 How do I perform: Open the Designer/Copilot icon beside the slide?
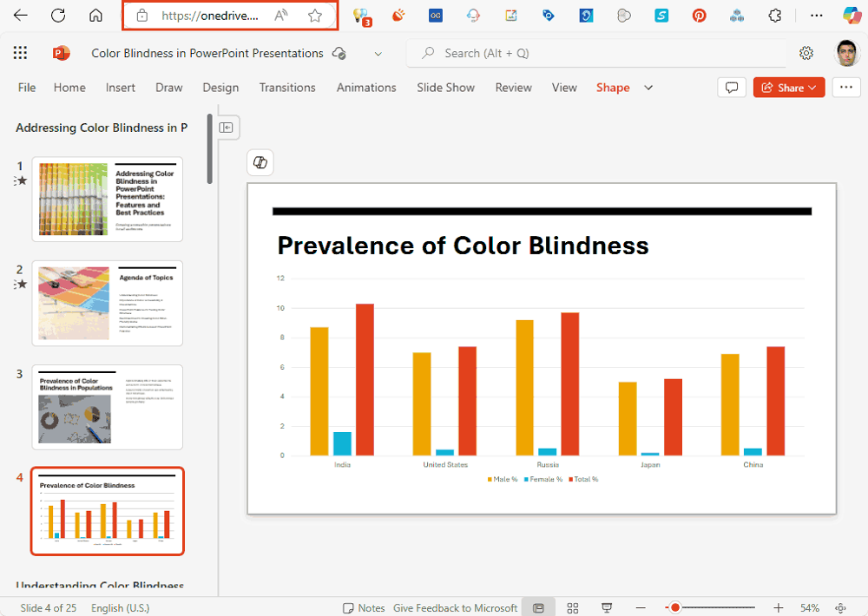click(x=260, y=162)
